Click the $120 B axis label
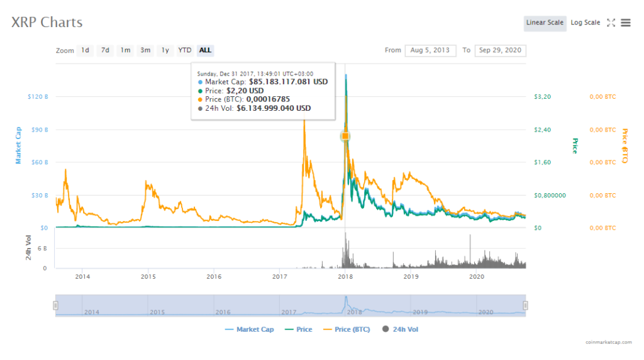The height and width of the screenshot is (360, 644). coord(38,96)
